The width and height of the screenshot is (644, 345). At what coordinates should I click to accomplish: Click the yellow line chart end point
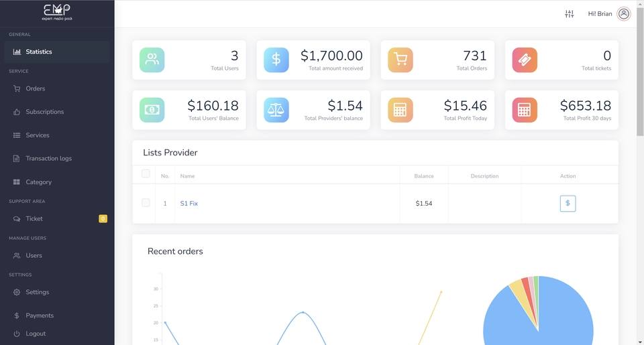tap(441, 291)
